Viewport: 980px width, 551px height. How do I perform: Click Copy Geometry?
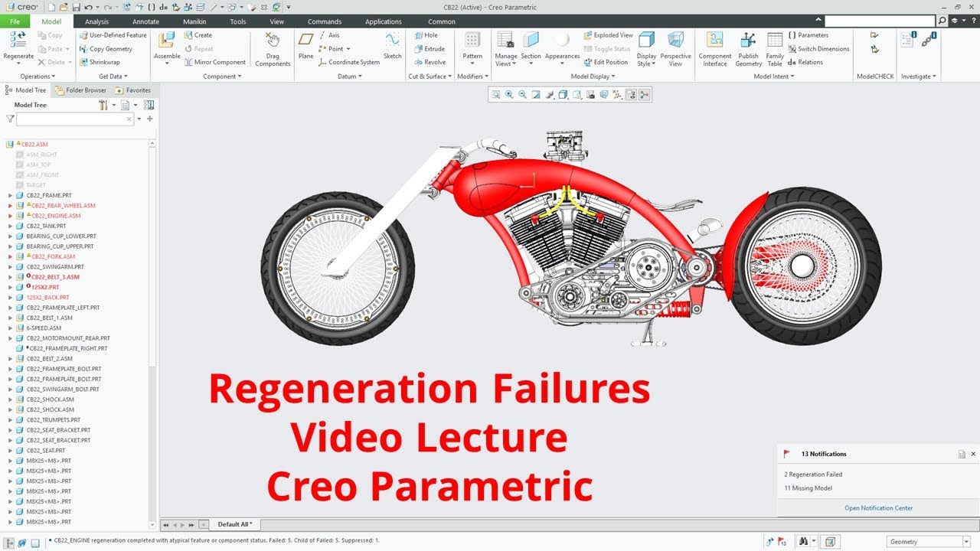tap(106, 49)
